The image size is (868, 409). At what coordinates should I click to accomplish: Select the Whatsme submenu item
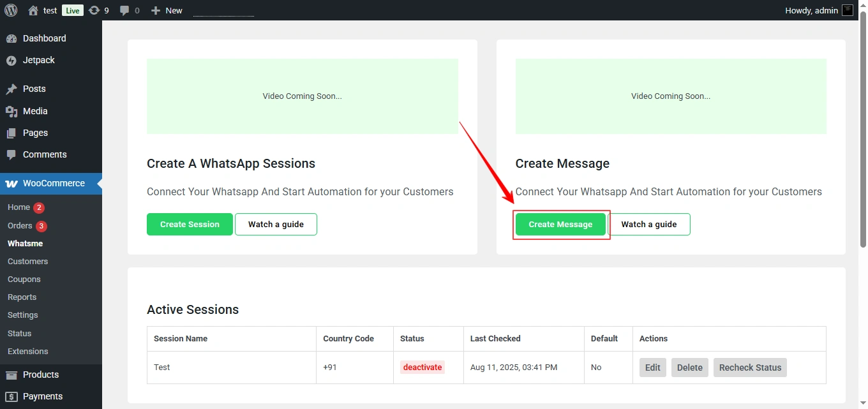coord(25,243)
